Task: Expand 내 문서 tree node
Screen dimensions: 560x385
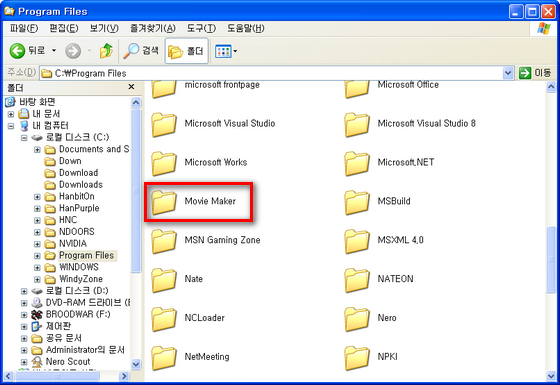Action: point(11,114)
